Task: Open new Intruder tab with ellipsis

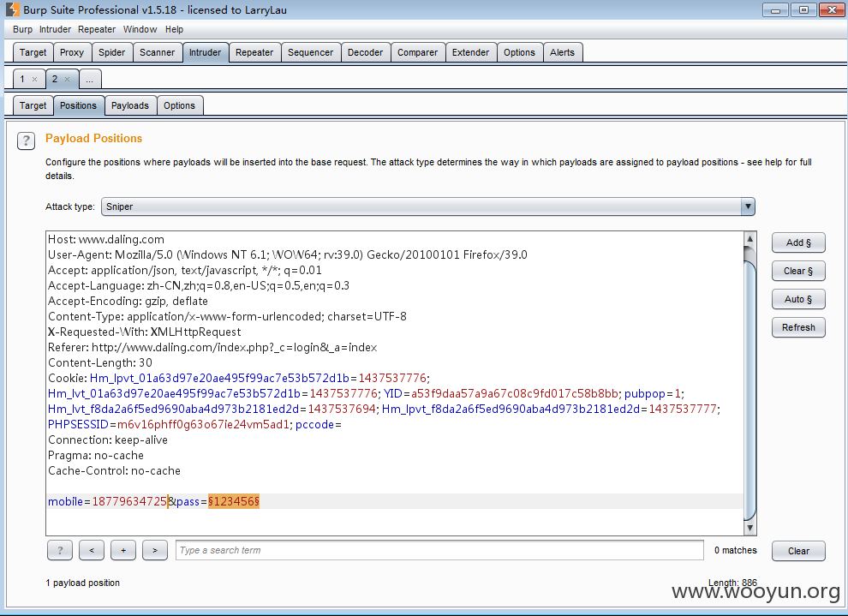Action: click(90, 79)
